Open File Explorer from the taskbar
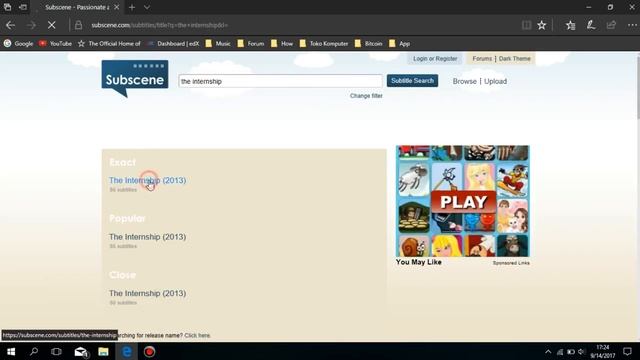The height and width of the screenshot is (360, 640). click(x=103, y=351)
